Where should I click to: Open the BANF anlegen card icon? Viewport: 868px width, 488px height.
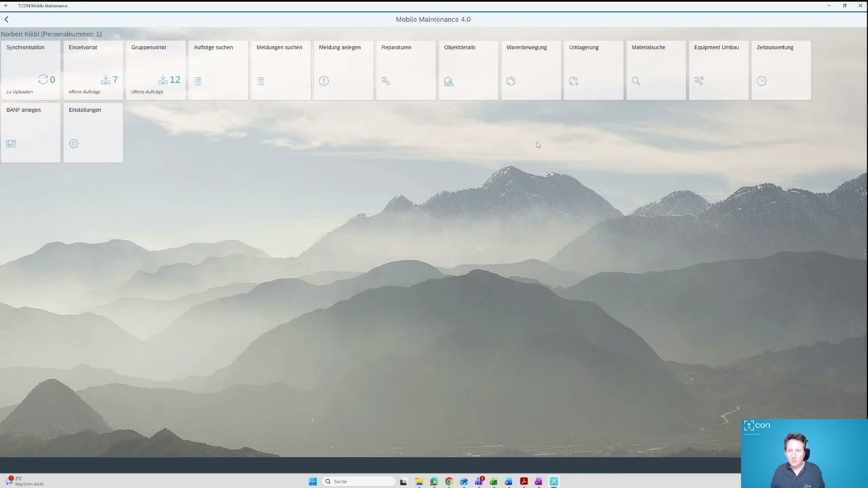point(11,143)
